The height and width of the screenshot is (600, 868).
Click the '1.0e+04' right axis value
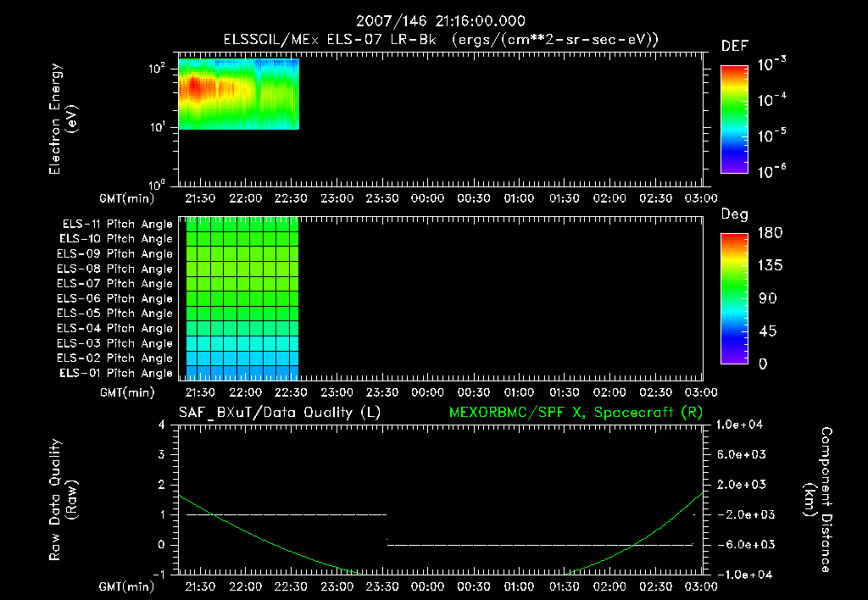point(739,425)
